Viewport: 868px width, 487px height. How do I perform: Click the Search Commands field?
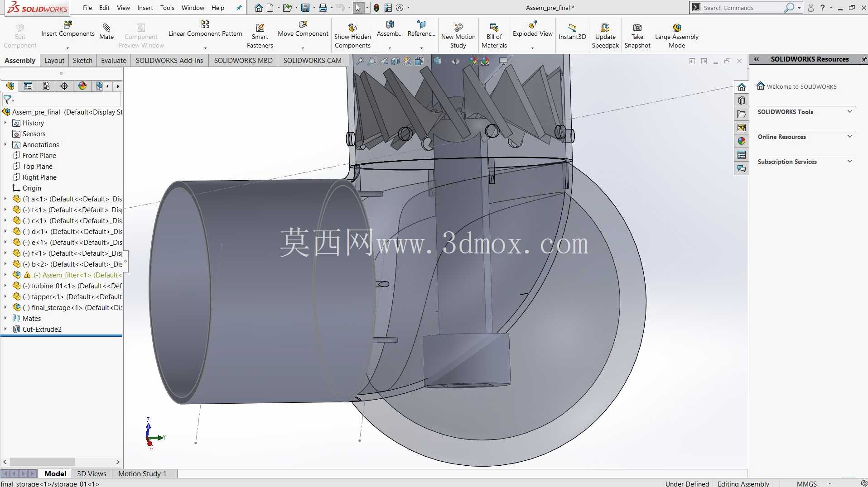(x=743, y=8)
